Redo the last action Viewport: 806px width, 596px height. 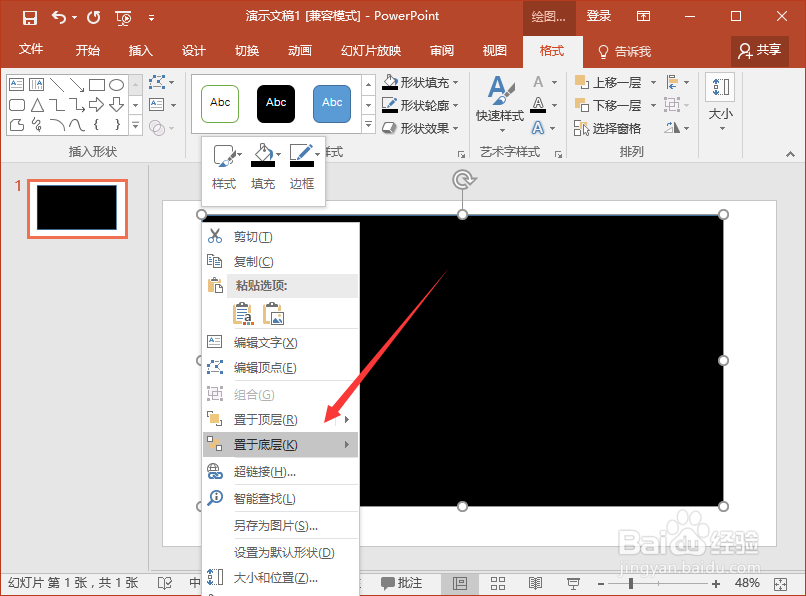click(x=94, y=17)
